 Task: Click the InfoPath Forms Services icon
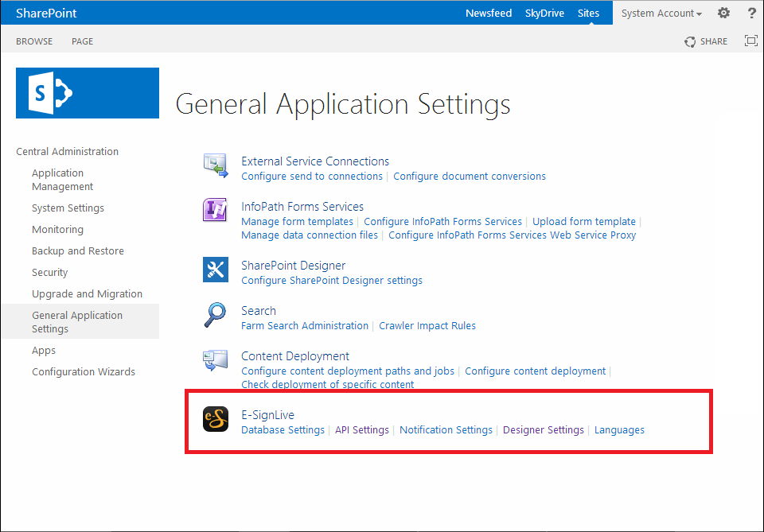pyautogui.click(x=216, y=211)
